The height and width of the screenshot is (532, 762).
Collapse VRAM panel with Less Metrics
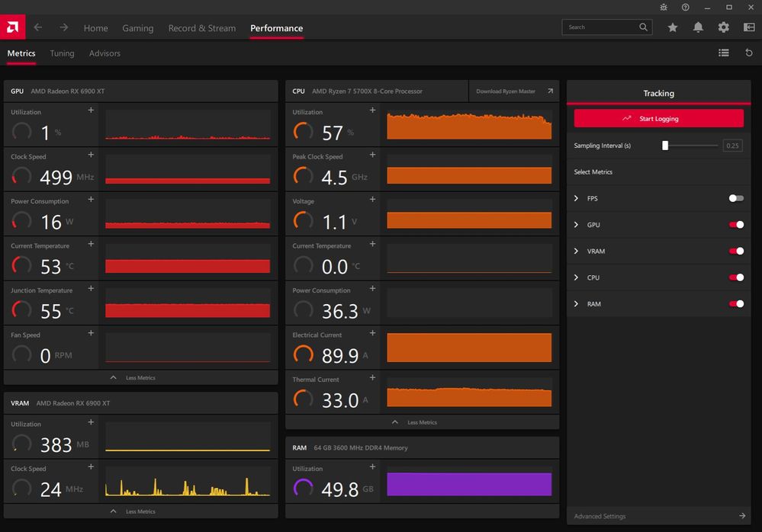[140, 511]
